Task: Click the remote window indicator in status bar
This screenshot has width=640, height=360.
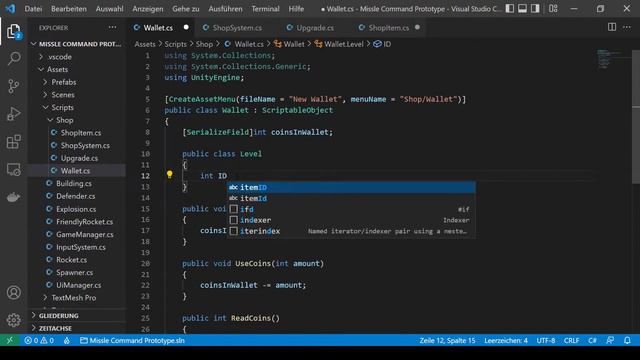Action: click(10, 340)
